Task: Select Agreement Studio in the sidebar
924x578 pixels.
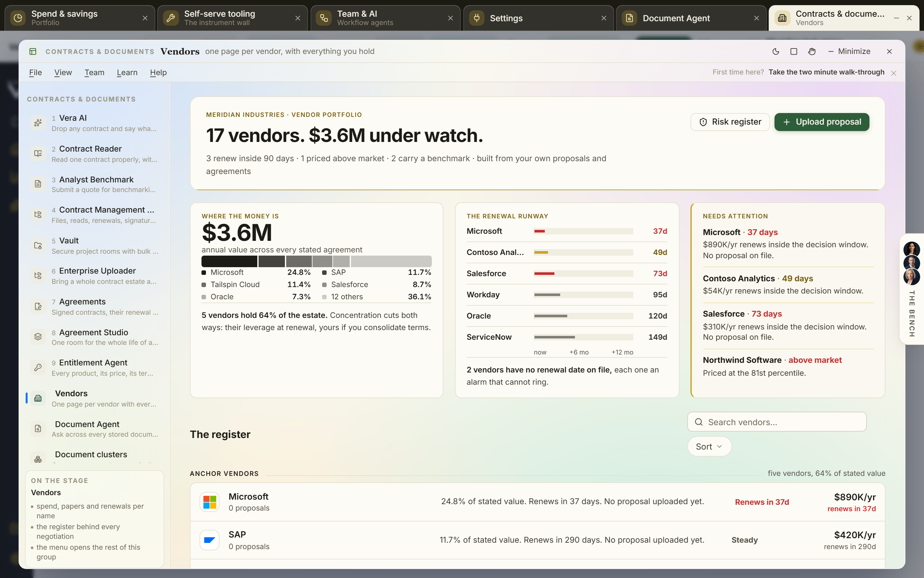Action: pyautogui.click(x=94, y=337)
